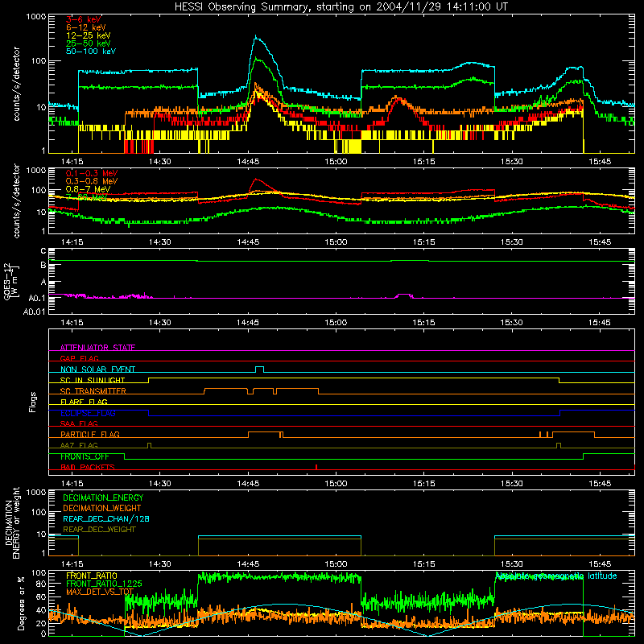644x644 pixels.
Task: Click the MAX_DET_VS_TOT legend label
Action: click(x=100, y=592)
